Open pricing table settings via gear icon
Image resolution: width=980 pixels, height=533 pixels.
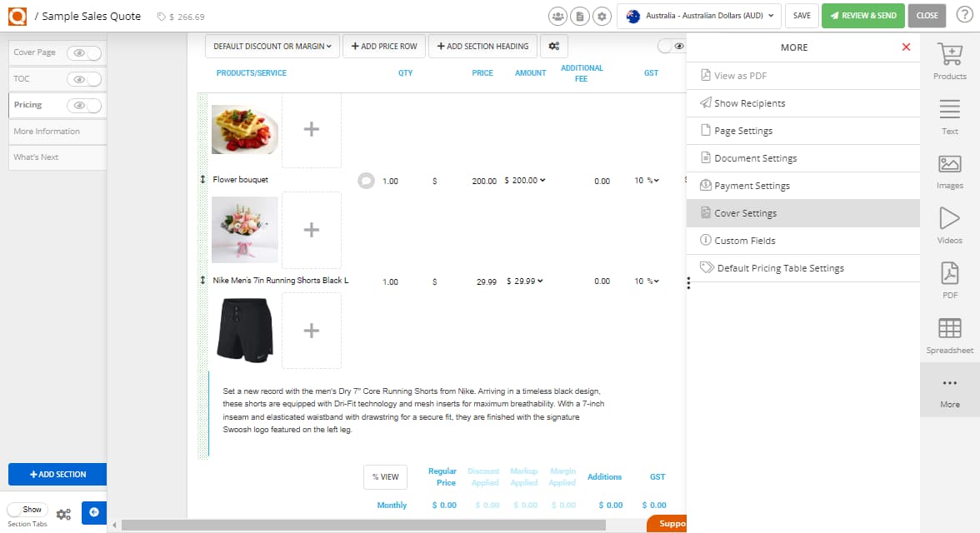554,46
